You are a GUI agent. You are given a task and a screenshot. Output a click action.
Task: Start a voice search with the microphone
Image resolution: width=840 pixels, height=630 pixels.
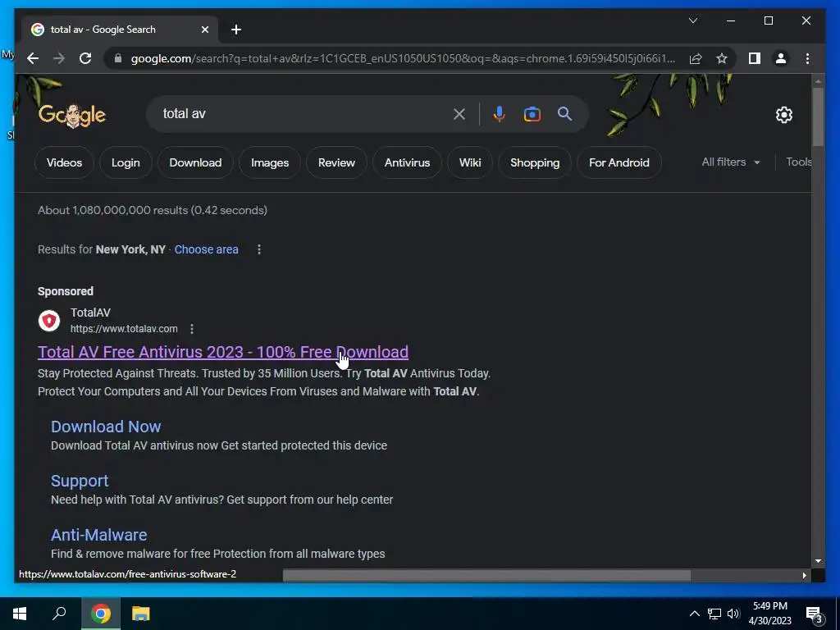click(x=500, y=114)
